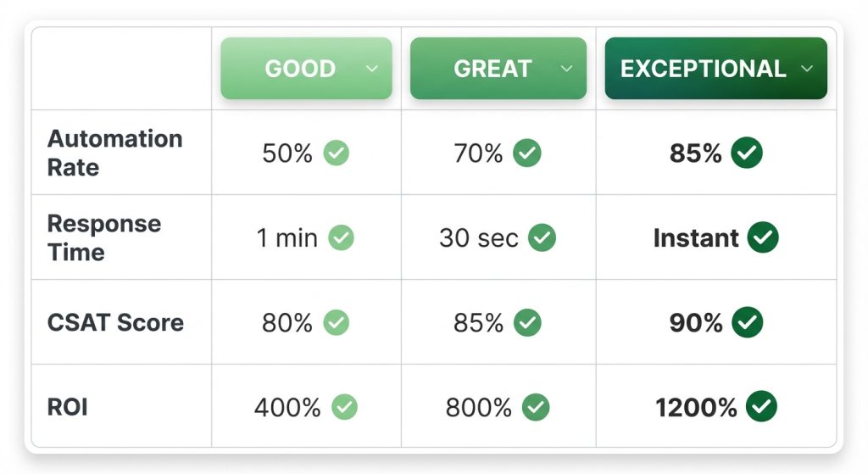Viewport: 868px width, 474px height.
Task: Click the dark checkmark beside 85% Automation Rate
Action: [748, 153]
